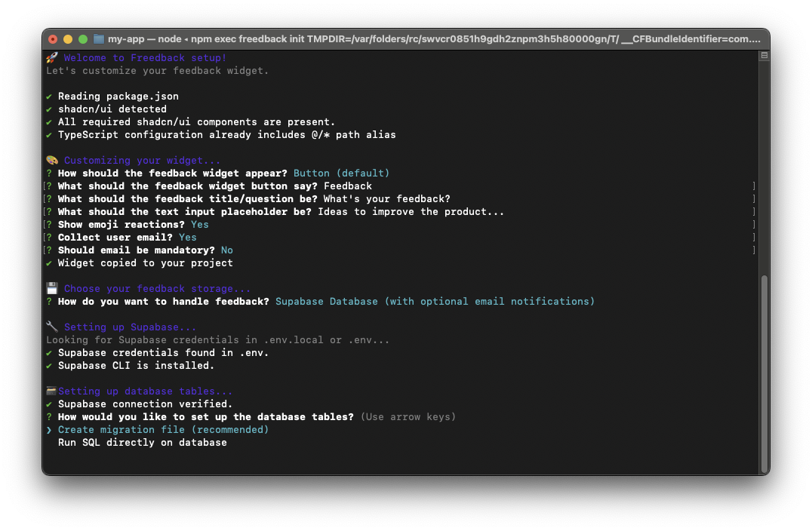
Task: Click the card box emoji beside Setting up database tables
Action: click(x=51, y=391)
